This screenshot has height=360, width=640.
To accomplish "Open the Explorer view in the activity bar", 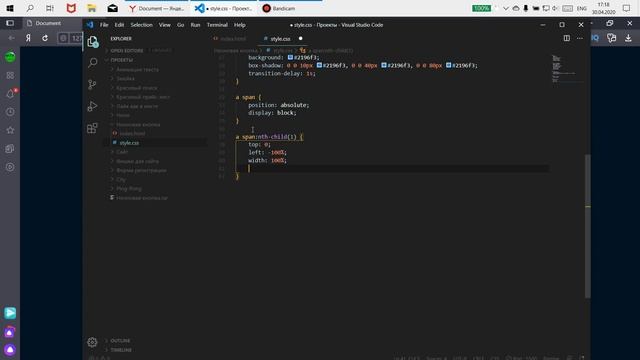I will click(x=93, y=41).
